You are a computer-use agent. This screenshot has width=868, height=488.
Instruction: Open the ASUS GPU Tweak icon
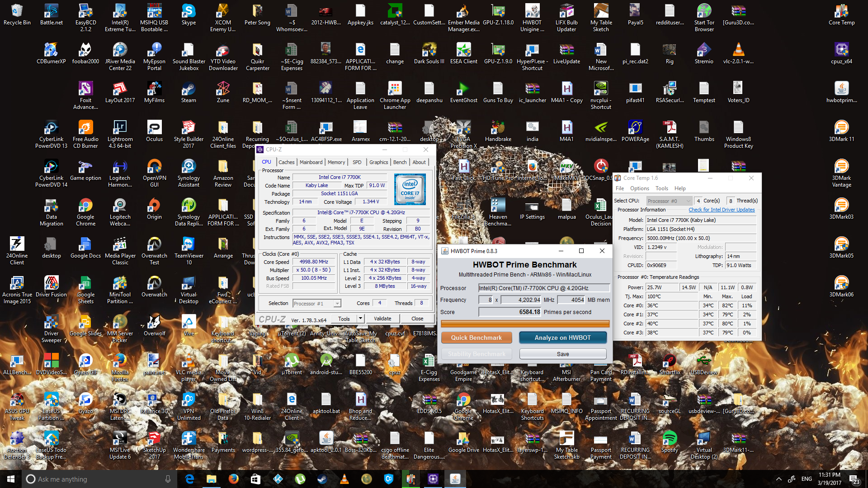pos(17,406)
